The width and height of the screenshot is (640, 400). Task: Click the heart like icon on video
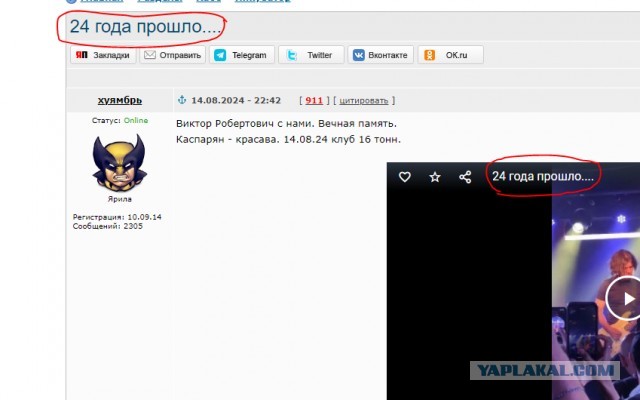coord(404,177)
